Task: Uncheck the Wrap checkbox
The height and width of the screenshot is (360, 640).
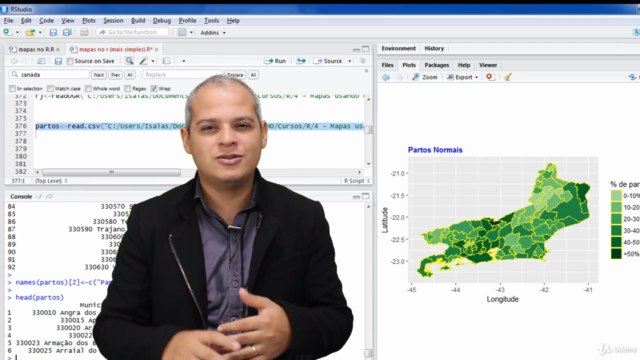Action: [154, 89]
